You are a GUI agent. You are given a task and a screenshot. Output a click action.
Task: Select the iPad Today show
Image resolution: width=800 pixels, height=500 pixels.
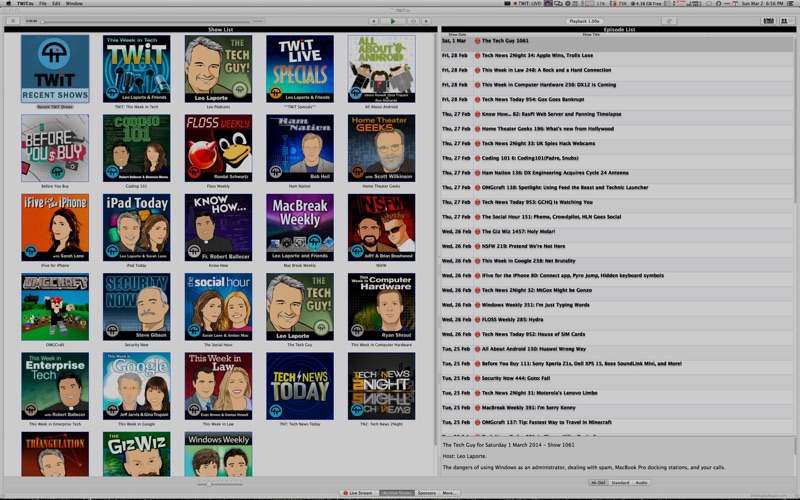(x=137, y=228)
